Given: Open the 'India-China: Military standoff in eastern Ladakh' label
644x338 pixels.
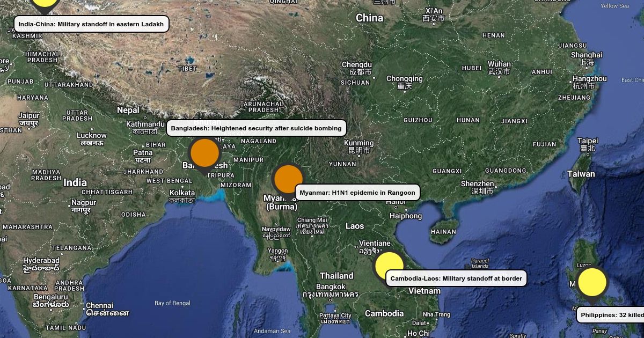Looking at the screenshot, I should [91, 24].
